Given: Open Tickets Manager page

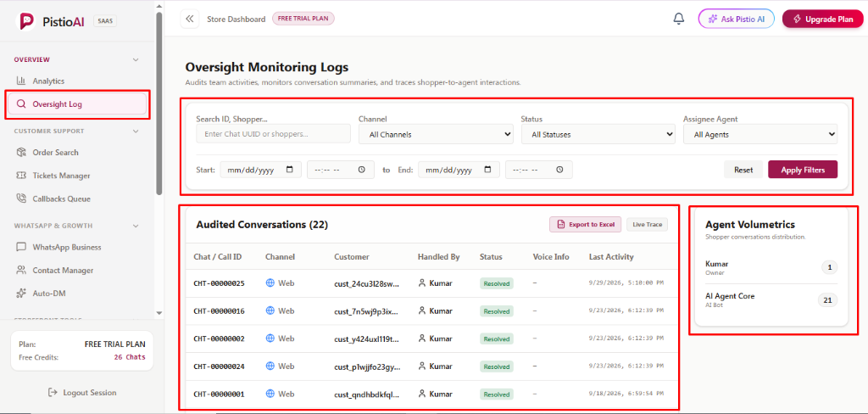Looking at the screenshot, I should tap(77, 176).
